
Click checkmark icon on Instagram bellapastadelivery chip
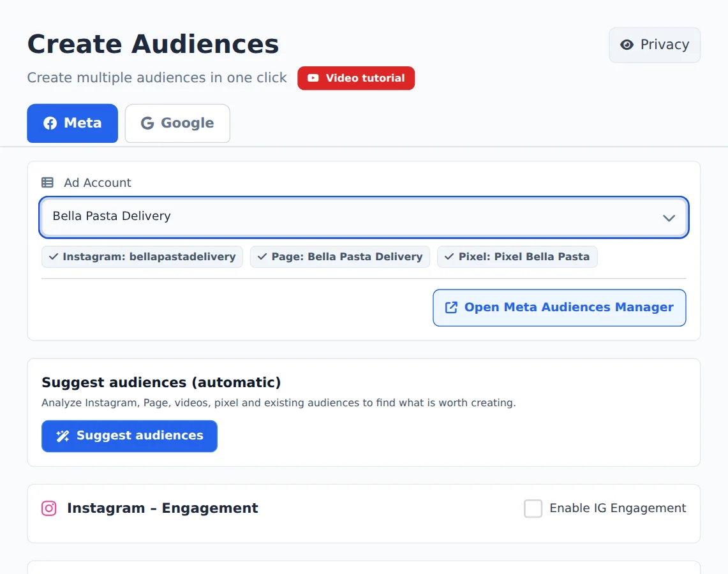tap(54, 256)
